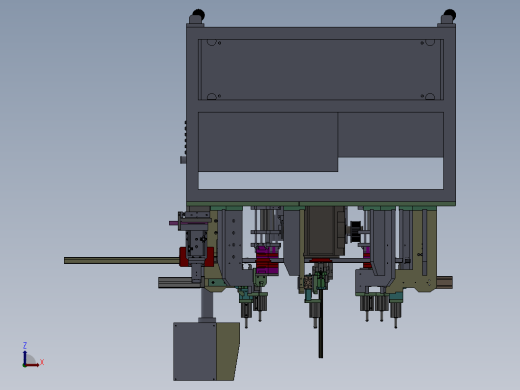Select the lower-left dark panel inside the frame
The width and height of the screenshot is (520, 390).
pos(268,142)
